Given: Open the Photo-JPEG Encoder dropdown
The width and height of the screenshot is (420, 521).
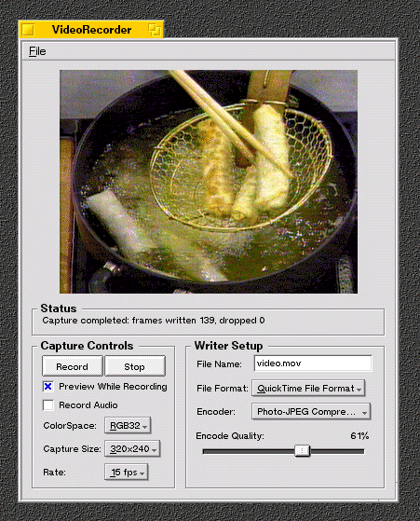Looking at the screenshot, I should click(311, 412).
